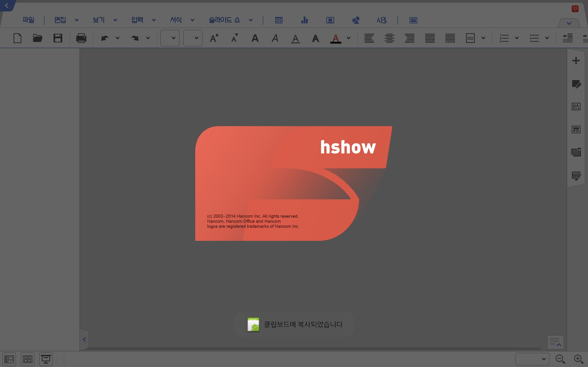The width and height of the screenshot is (588, 367).
Task: Collapse the slide panel with left arrow
Action: click(x=84, y=339)
